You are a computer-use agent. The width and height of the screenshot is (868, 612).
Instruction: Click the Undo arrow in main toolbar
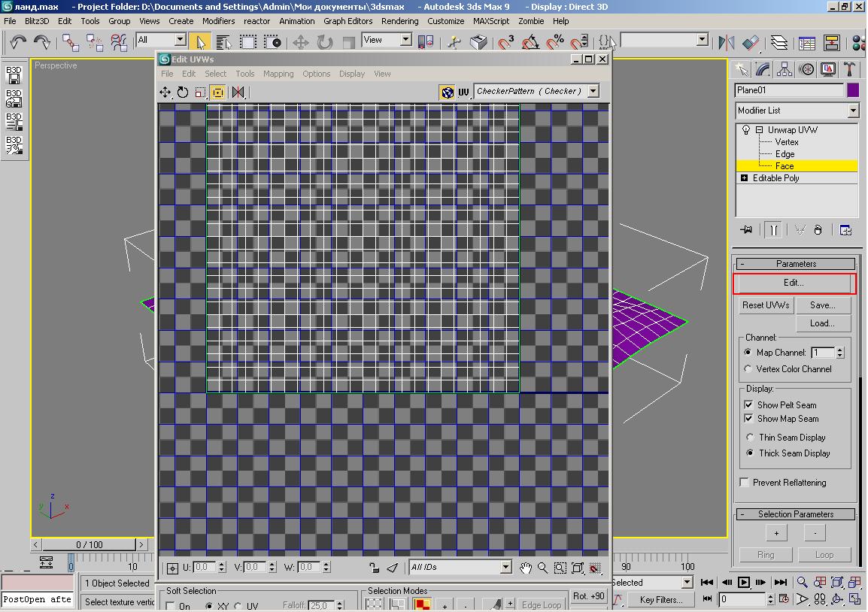[x=19, y=41]
